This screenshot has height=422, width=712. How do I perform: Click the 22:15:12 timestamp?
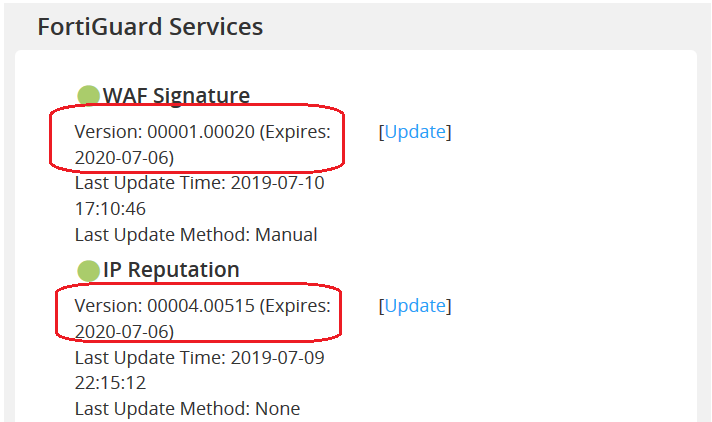point(110,382)
